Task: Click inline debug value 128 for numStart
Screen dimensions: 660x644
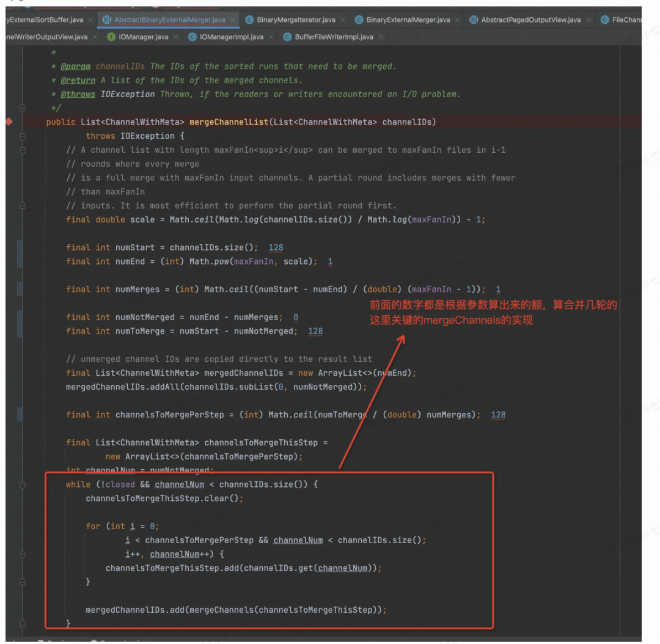Action: pos(276,247)
